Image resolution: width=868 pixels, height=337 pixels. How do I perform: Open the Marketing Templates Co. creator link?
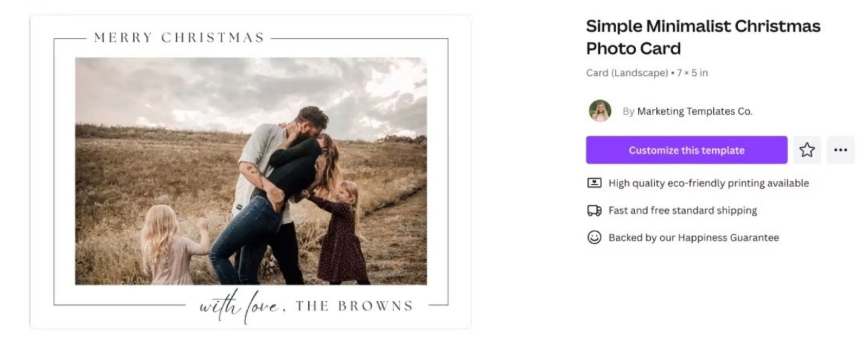coord(694,111)
